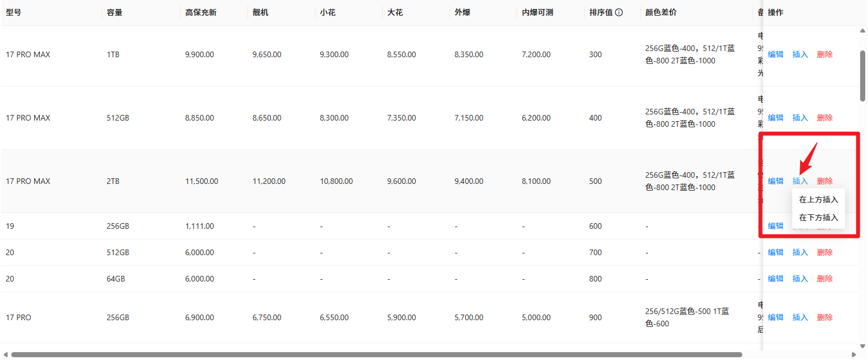Screen dimensions: 868x360
Task: Click the 内爆可测 column header
Action: pyautogui.click(x=538, y=12)
